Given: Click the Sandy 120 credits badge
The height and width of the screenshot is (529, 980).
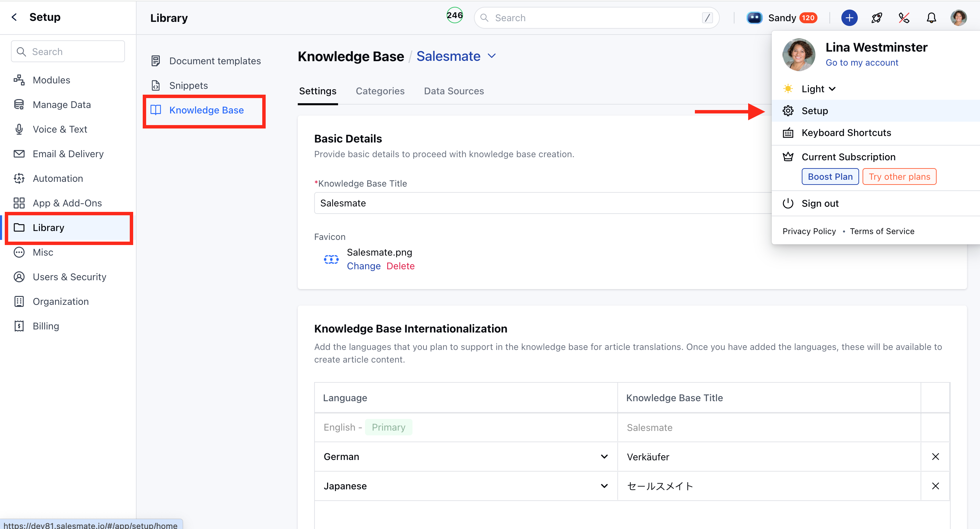Looking at the screenshot, I should click(x=808, y=18).
